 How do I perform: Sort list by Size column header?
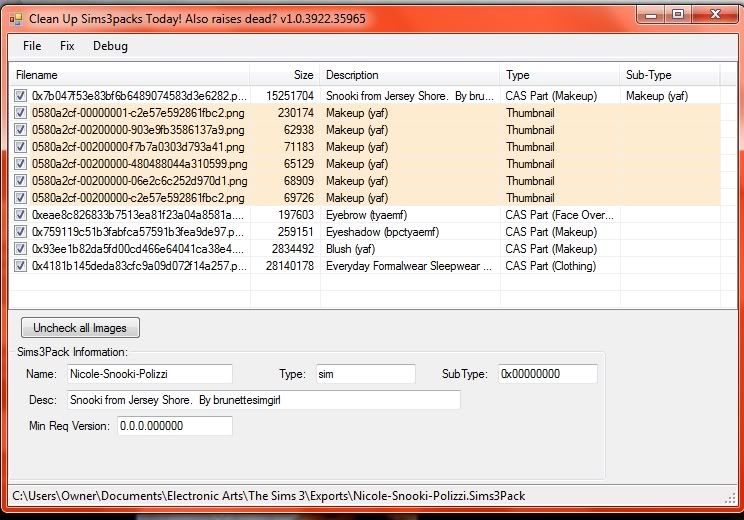coord(285,75)
